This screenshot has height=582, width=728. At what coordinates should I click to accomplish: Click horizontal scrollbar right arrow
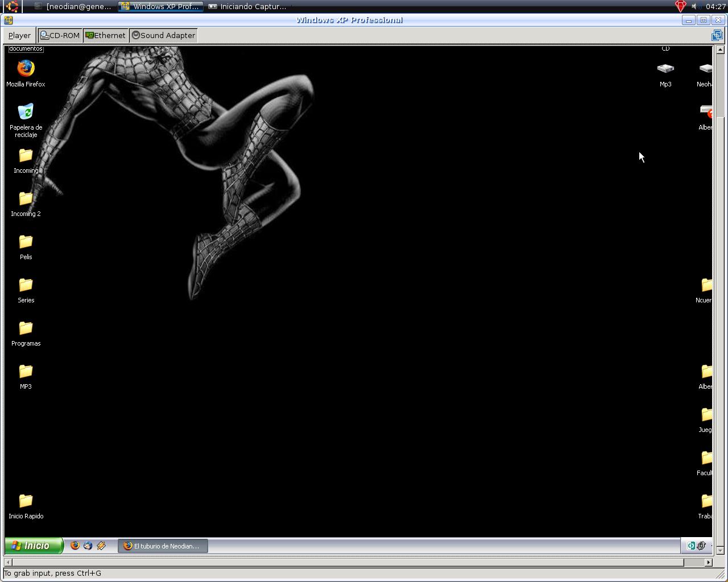tap(708, 562)
